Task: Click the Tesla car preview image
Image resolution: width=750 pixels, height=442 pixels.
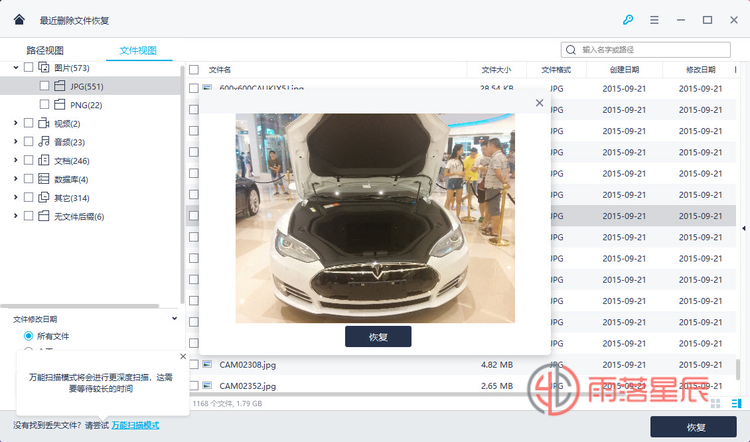Action: 375,218
